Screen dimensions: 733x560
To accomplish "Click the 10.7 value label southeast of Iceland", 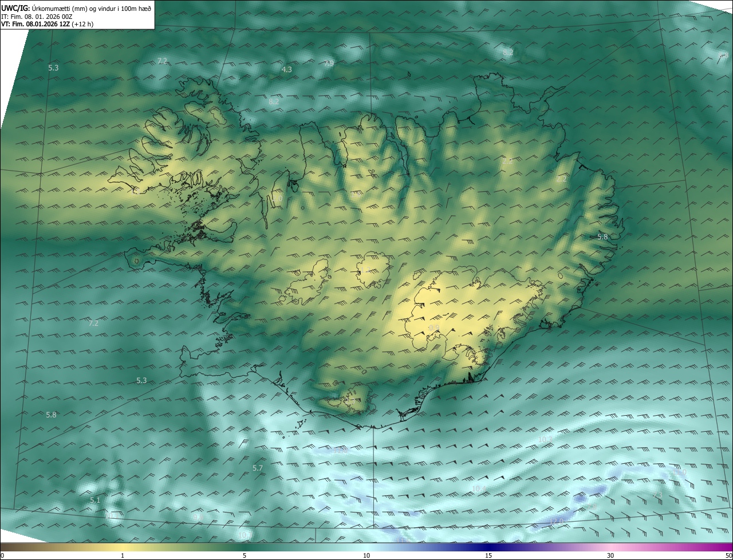I will (x=545, y=439).
